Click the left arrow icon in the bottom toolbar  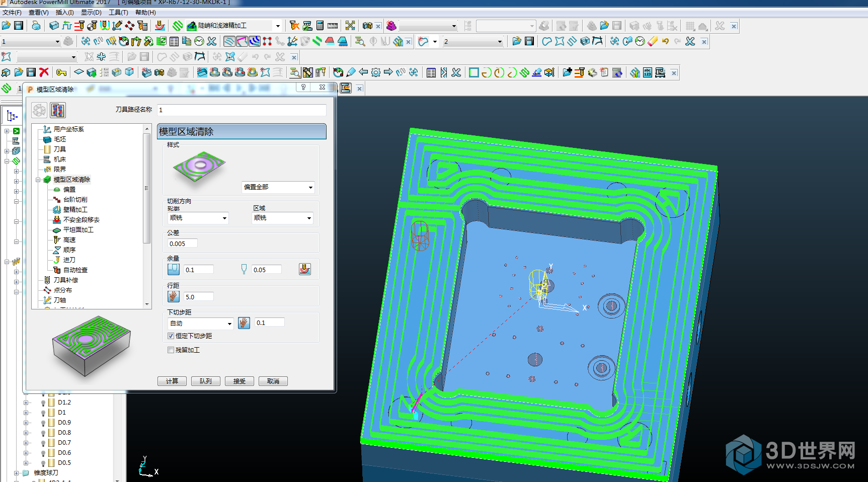click(363, 72)
